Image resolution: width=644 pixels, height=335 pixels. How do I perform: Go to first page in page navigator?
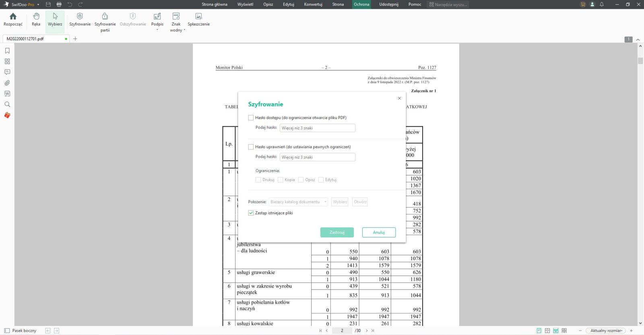321,331
